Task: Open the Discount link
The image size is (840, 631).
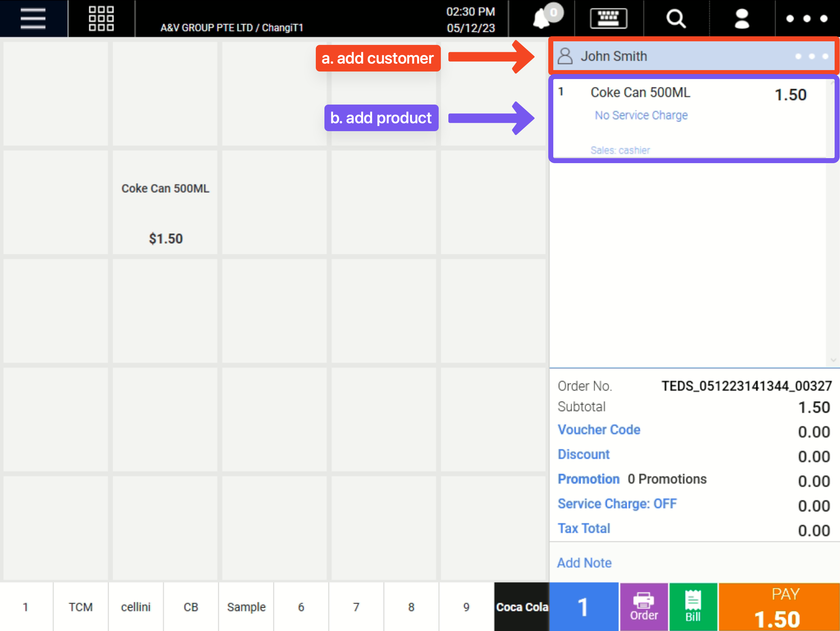Action: (x=584, y=454)
